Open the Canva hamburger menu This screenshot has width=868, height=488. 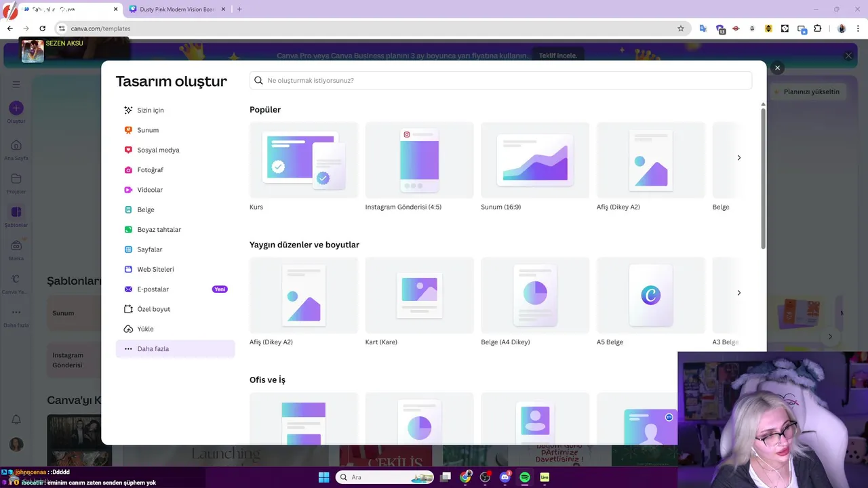[16, 84]
